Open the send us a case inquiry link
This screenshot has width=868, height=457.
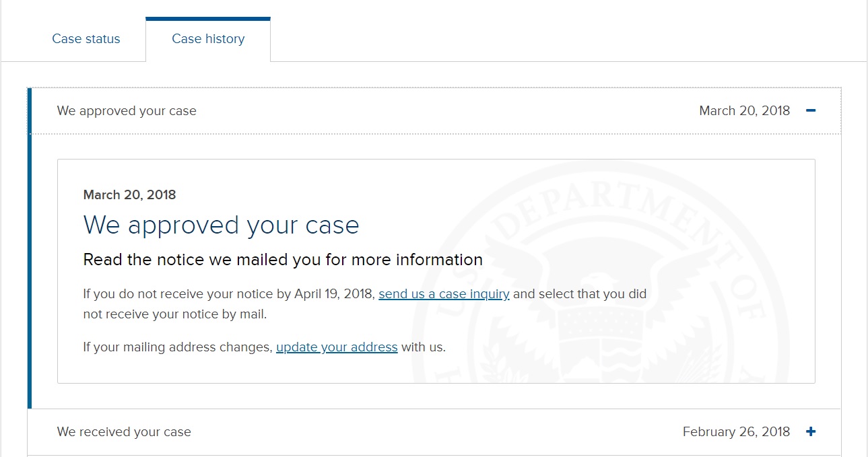coord(444,293)
